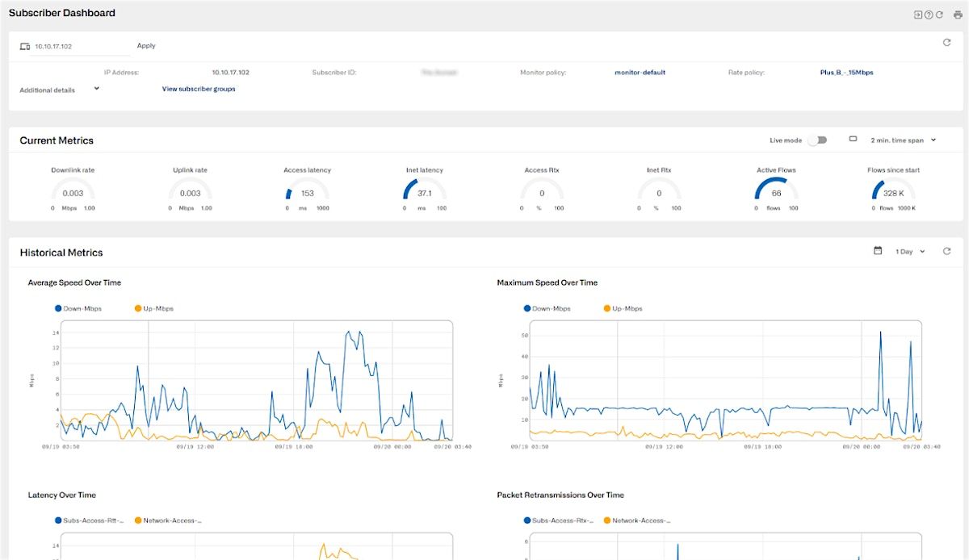Toggle Down-Mbps series in Average Speed chart
The height and width of the screenshot is (560, 969).
coord(78,308)
